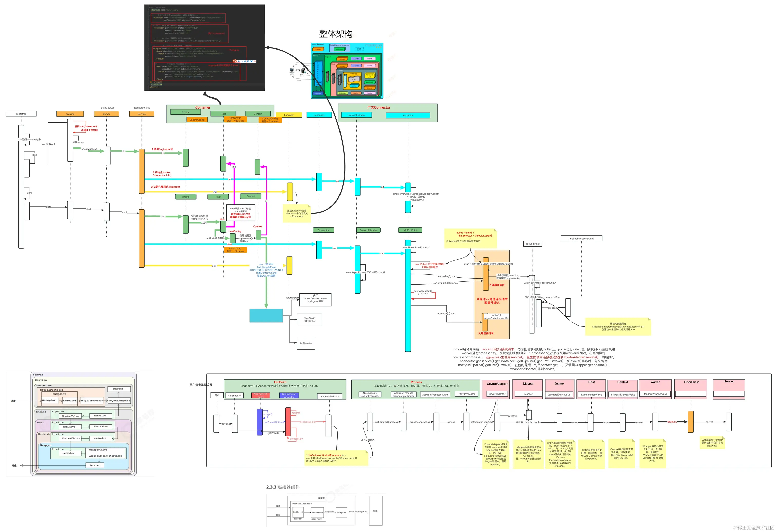Select the cyan EndPoint box in the 广义Connector group

coord(408,115)
